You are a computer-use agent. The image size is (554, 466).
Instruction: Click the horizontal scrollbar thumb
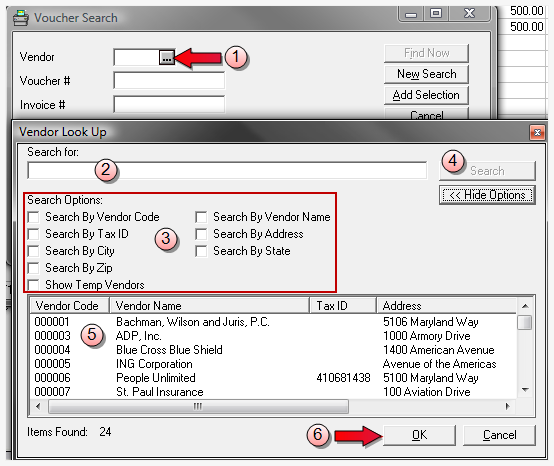[198, 407]
